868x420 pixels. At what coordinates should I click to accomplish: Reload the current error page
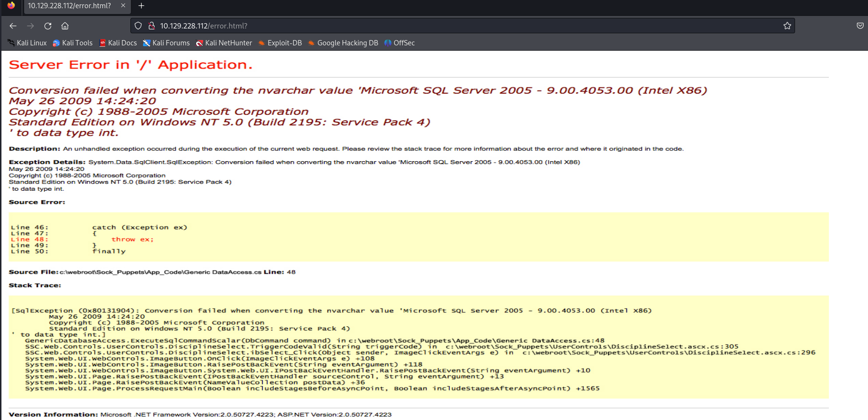coord(48,26)
